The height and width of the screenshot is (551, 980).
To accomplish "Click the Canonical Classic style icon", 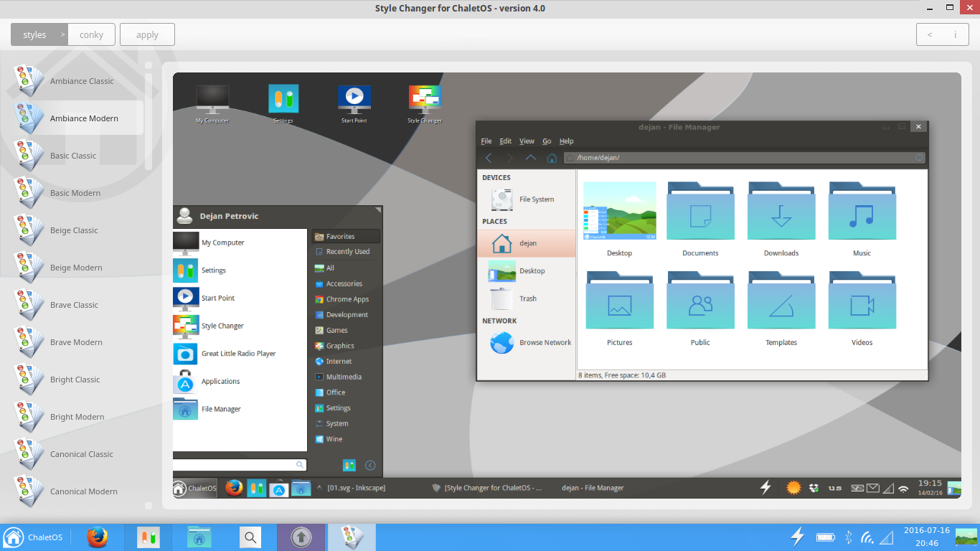I will tap(30, 454).
